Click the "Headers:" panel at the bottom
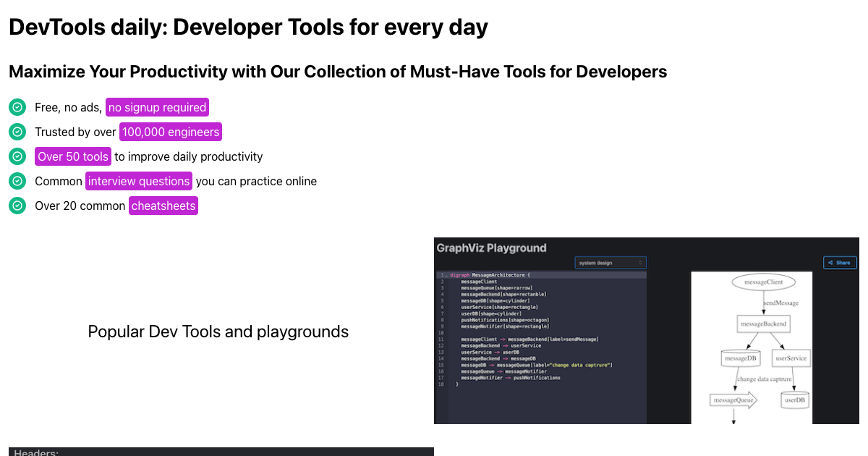 [221, 452]
